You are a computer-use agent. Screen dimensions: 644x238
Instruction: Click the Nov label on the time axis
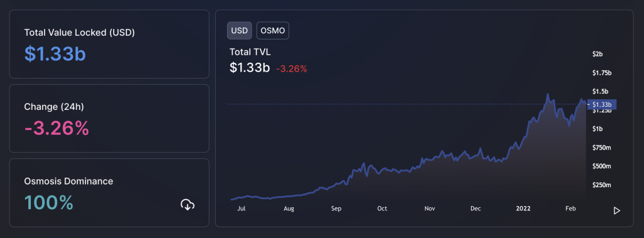(430, 208)
